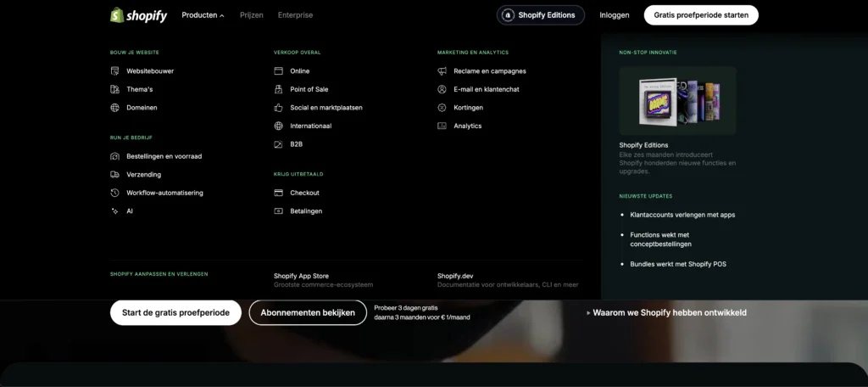Click the Analytics chart icon

[x=442, y=126]
